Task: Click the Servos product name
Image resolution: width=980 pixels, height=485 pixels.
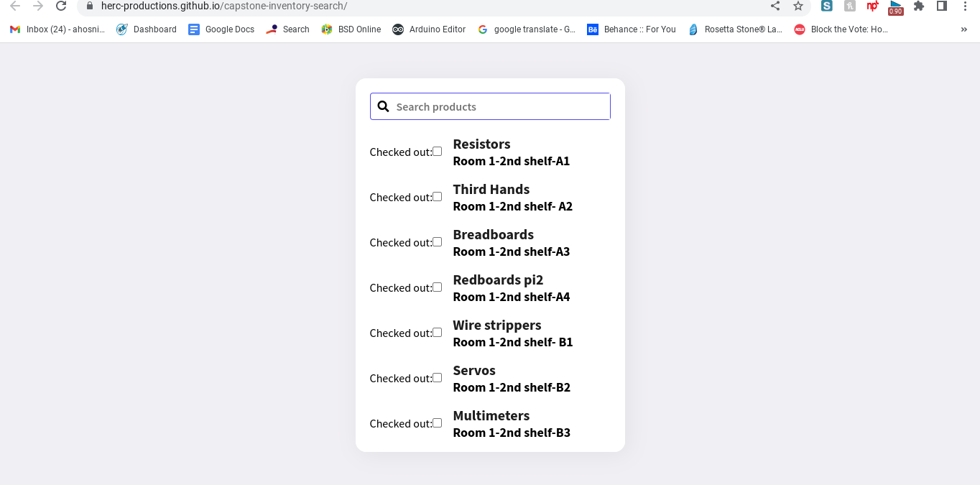Action: tap(474, 371)
